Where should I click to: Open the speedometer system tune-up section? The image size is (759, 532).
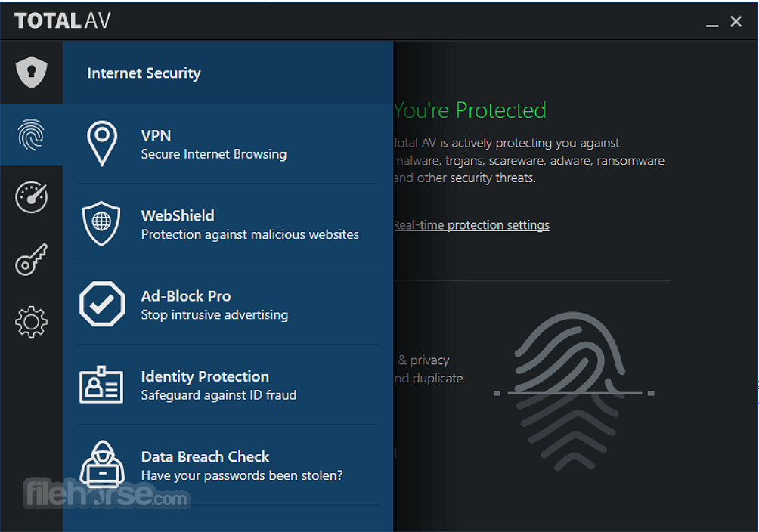[x=32, y=197]
